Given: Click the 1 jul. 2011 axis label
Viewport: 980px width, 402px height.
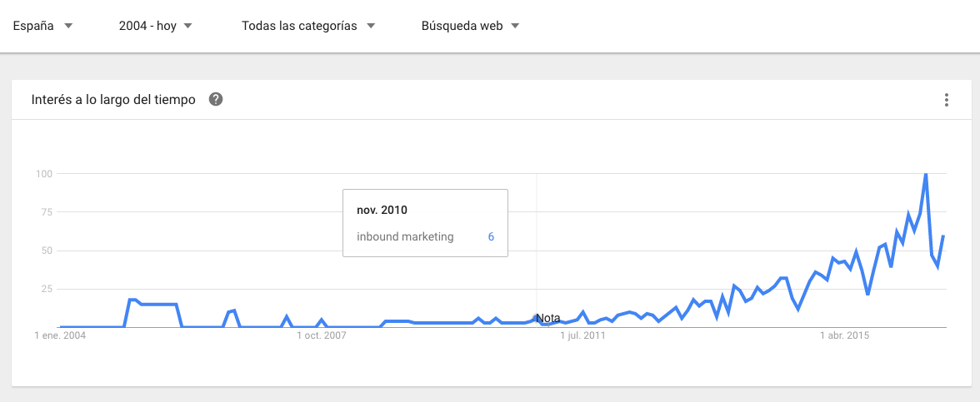Looking at the screenshot, I should pos(583,336).
